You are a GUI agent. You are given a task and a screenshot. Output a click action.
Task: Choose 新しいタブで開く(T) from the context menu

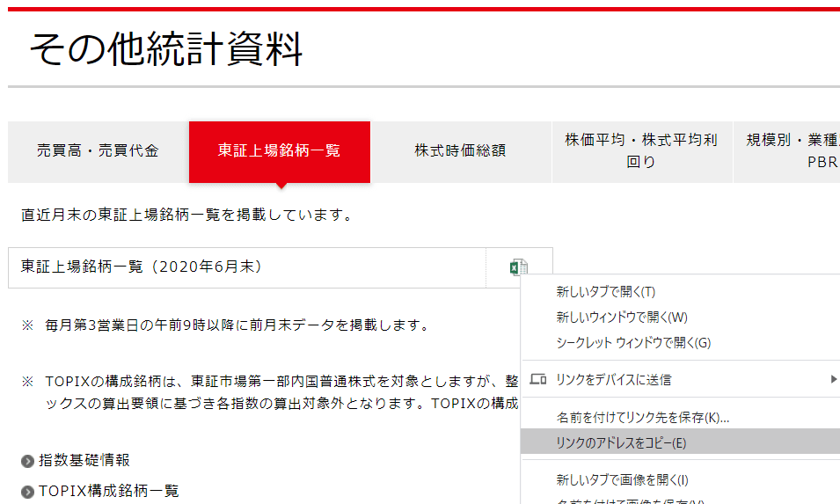coord(605,292)
